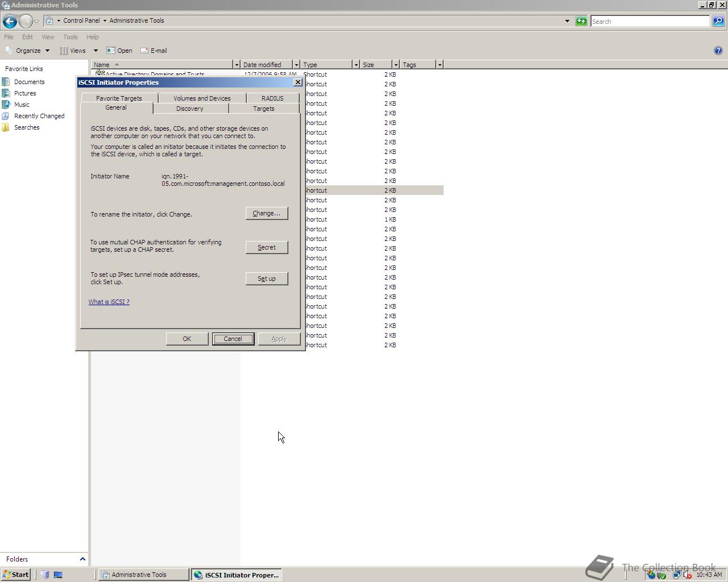This screenshot has width=728, height=582.
Task: Click the Set up button for IPsec
Action: click(x=267, y=278)
